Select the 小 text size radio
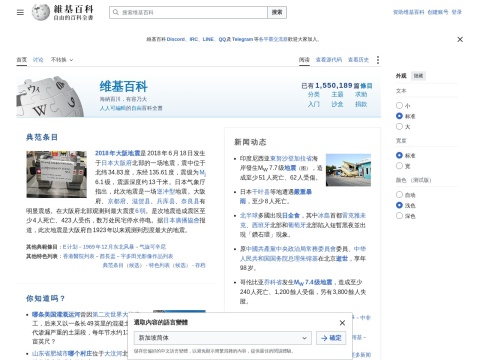 tap(399, 105)
